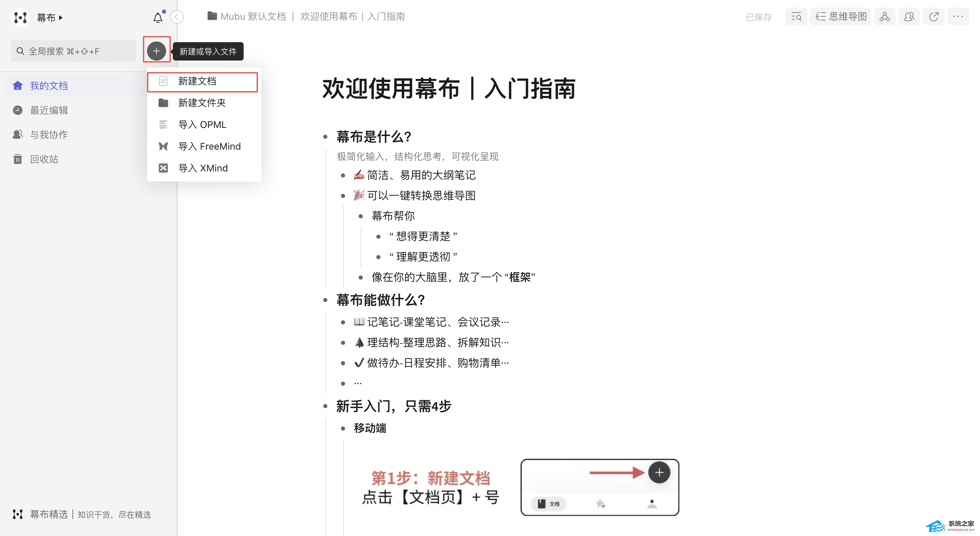
Task: Click the bullet of 幕布能做什么?
Action: tap(325, 300)
